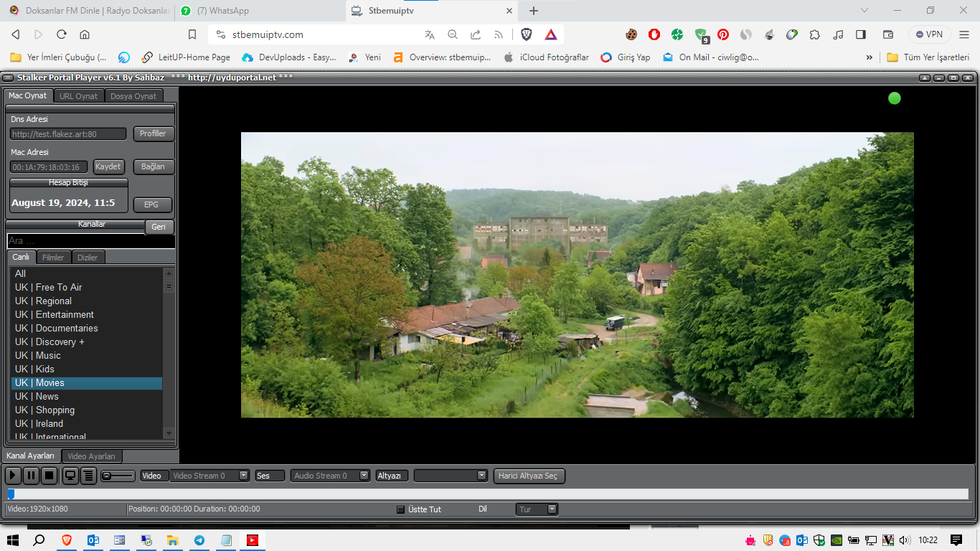Image resolution: width=980 pixels, height=551 pixels.
Task: Click the red stop-hand adblock extension
Action: coord(654,34)
